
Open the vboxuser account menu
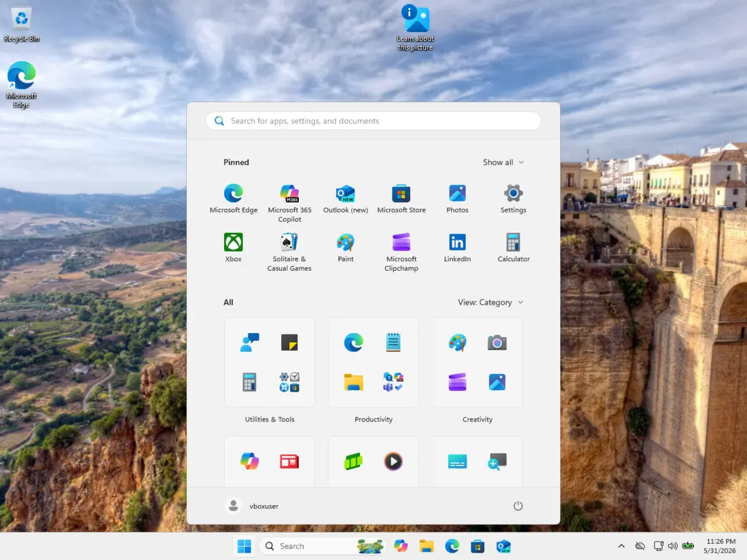click(252, 506)
